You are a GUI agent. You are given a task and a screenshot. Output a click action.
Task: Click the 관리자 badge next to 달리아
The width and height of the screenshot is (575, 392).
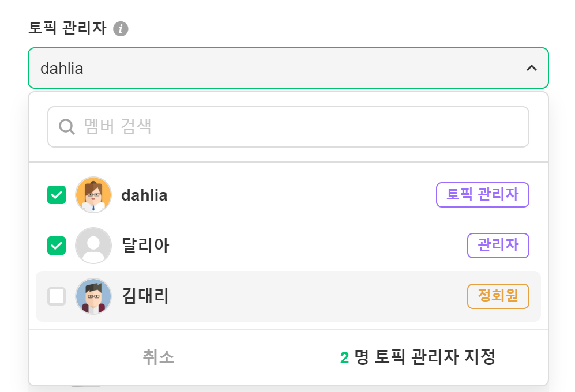coord(498,246)
